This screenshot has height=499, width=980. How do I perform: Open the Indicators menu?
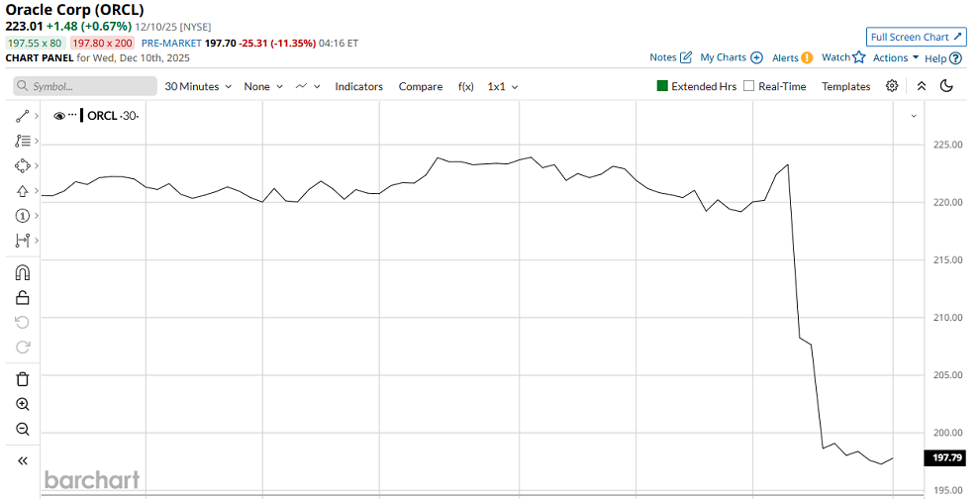358,86
